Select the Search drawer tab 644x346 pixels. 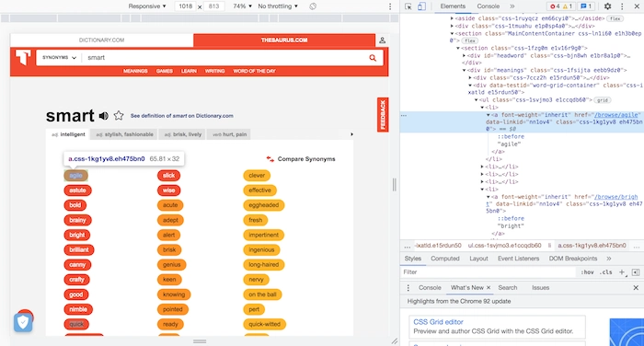[508, 288]
